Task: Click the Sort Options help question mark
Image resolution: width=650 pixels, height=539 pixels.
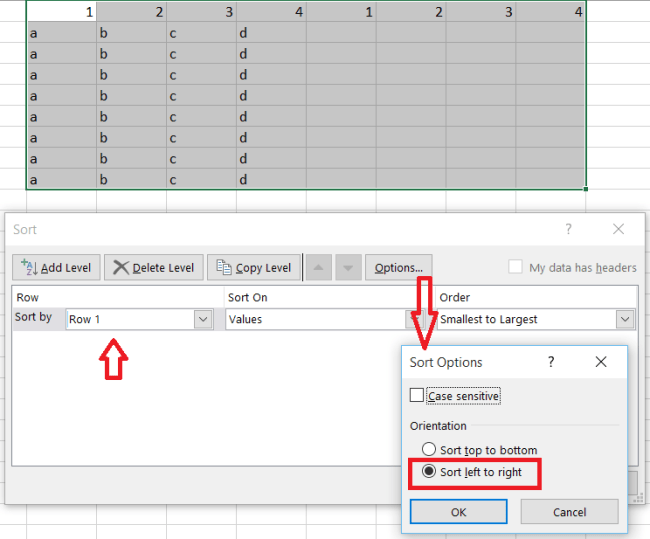Action: pos(551,362)
